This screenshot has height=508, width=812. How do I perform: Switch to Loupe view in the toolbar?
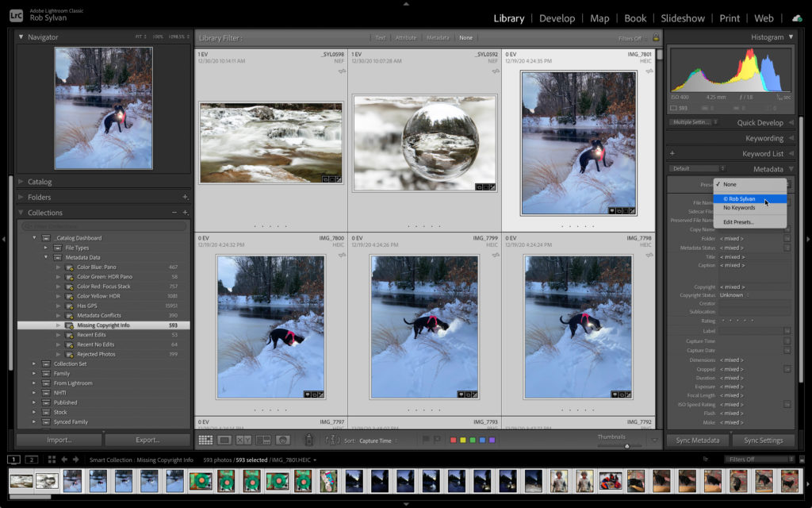(x=224, y=440)
